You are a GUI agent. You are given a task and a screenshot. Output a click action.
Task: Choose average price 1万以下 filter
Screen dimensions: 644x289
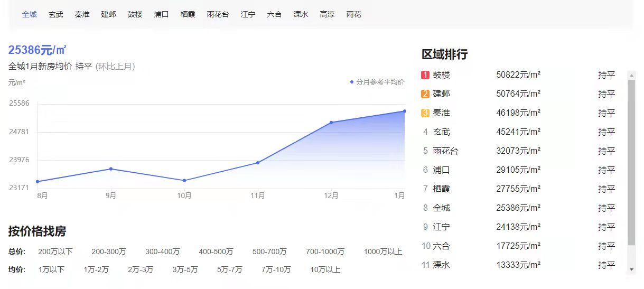[x=51, y=270]
